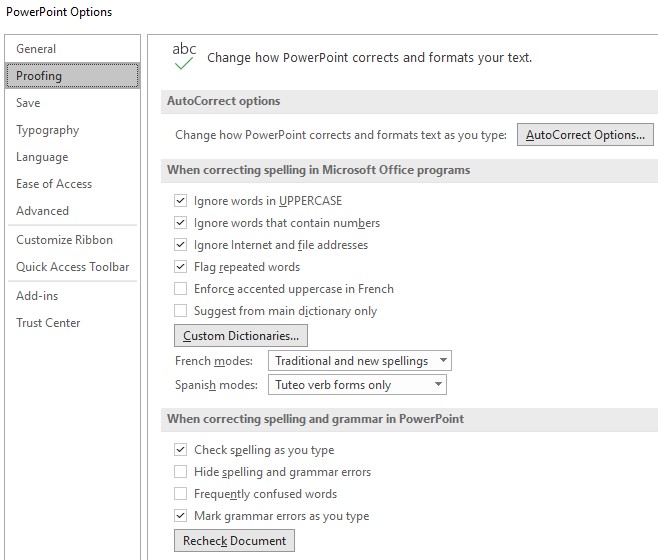Open the French modes dropdown
Screen dimensions: 658x560
point(360,361)
